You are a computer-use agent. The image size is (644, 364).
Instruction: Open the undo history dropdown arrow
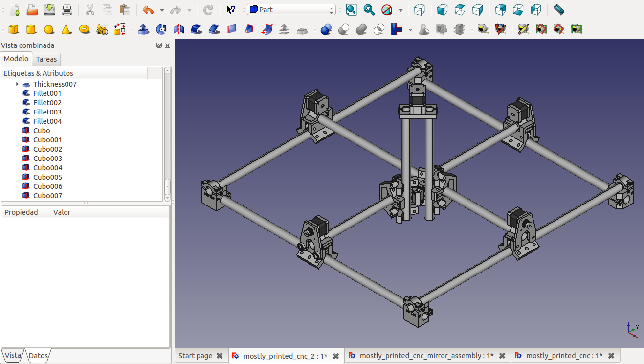(x=162, y=10)
